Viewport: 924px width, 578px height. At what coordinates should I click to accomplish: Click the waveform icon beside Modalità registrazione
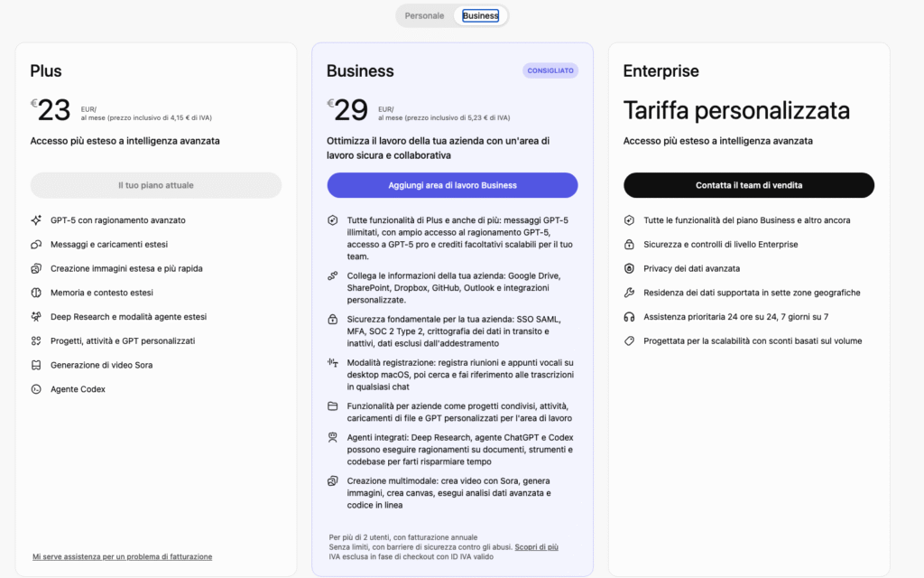[x=333, y=362]
